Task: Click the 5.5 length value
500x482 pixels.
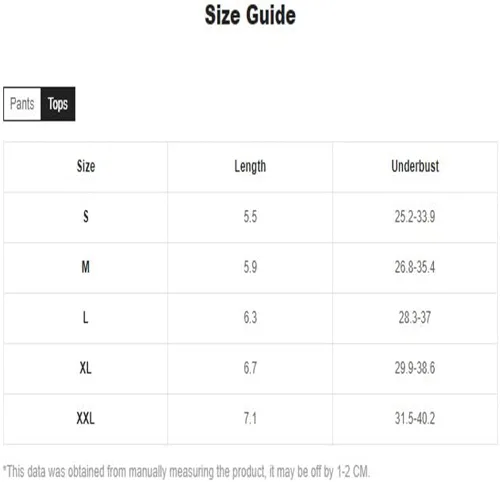Action: point(250,217)
